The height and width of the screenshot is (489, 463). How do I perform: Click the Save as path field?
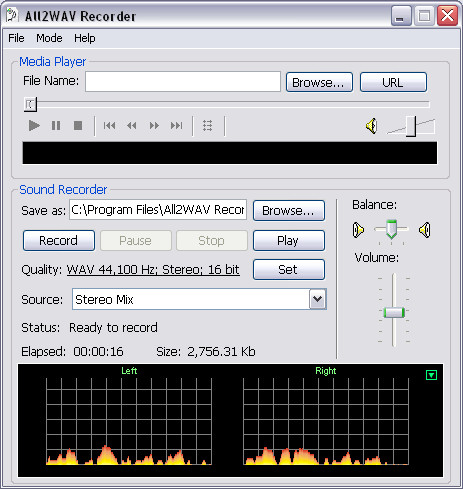coord(158,210)
